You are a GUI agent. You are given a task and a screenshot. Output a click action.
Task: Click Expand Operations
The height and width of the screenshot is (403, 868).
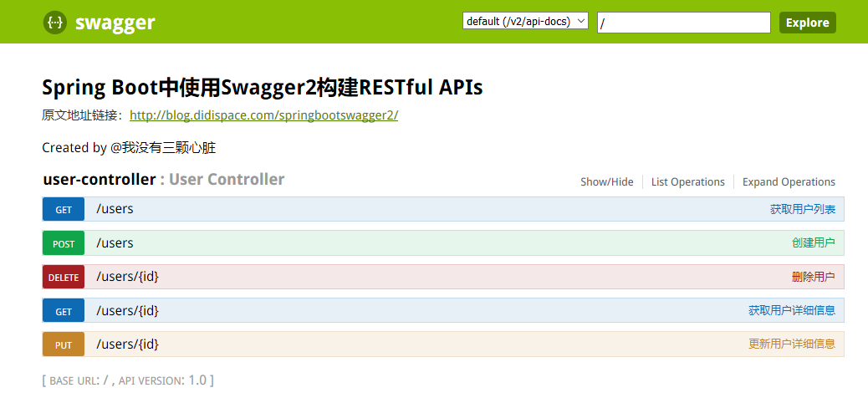pos(789,182)
